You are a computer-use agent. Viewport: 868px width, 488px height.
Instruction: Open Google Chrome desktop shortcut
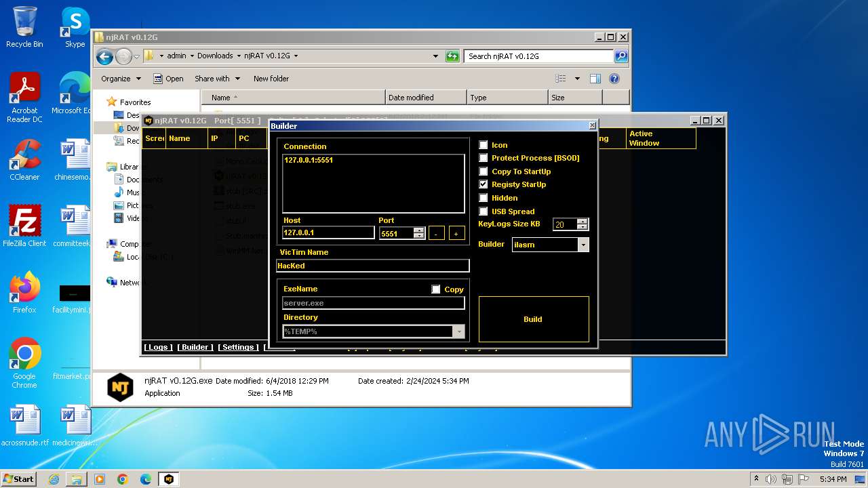(x=24, y=363)
